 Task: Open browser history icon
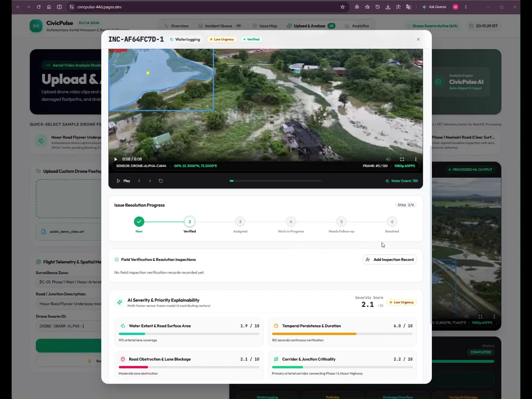[378, 7]
